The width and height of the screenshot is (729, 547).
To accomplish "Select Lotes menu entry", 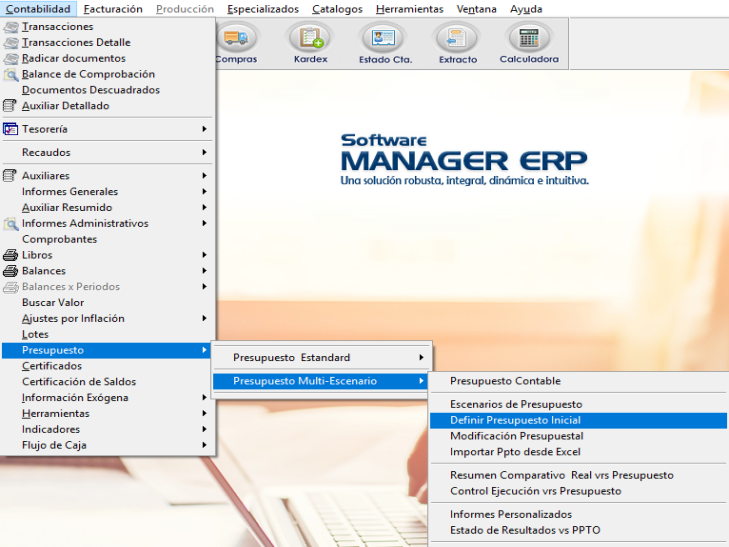I will [107, 334].
